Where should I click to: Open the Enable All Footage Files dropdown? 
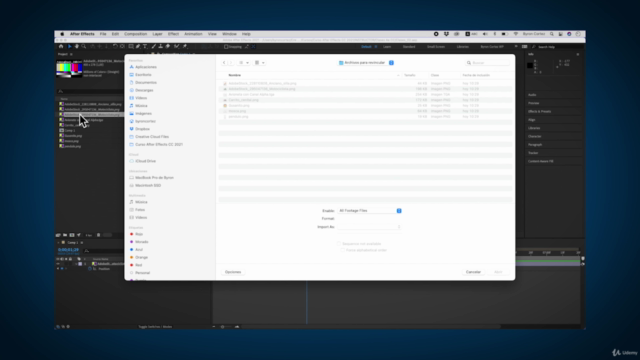[369, 211]
